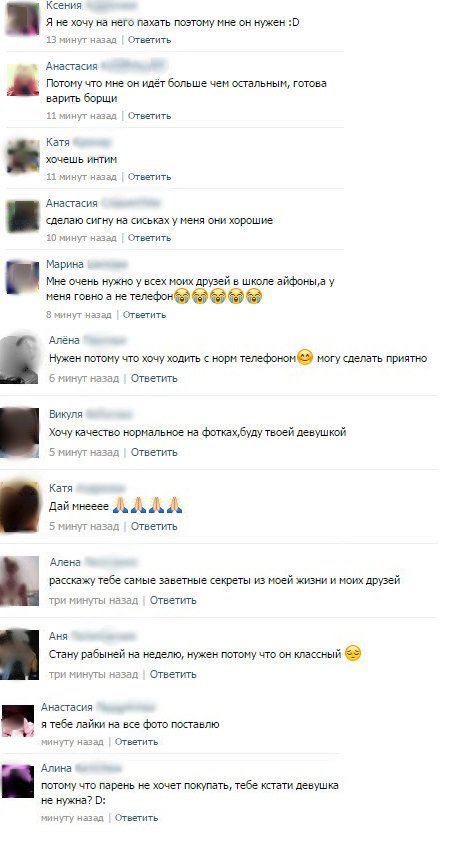The image size is (456, 860).
Task: Reply to Ксения's comment from 13 minutes ago
Action: [149, 39]
